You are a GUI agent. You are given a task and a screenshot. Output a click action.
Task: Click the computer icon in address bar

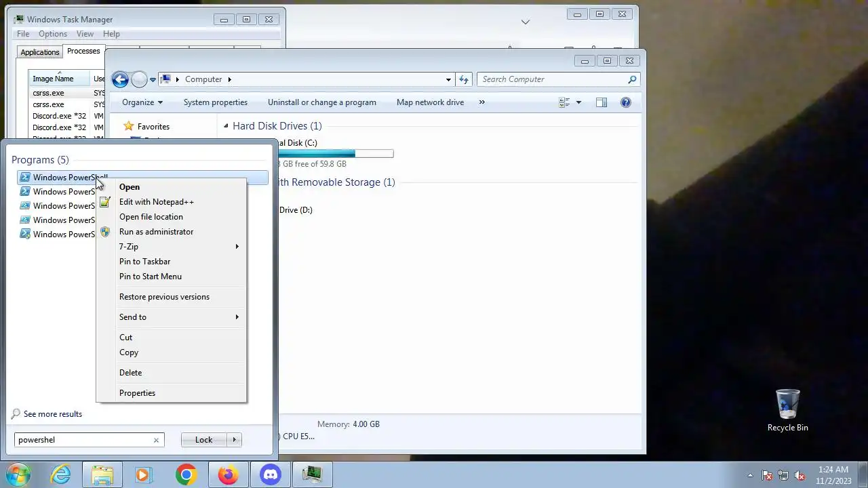165,79
